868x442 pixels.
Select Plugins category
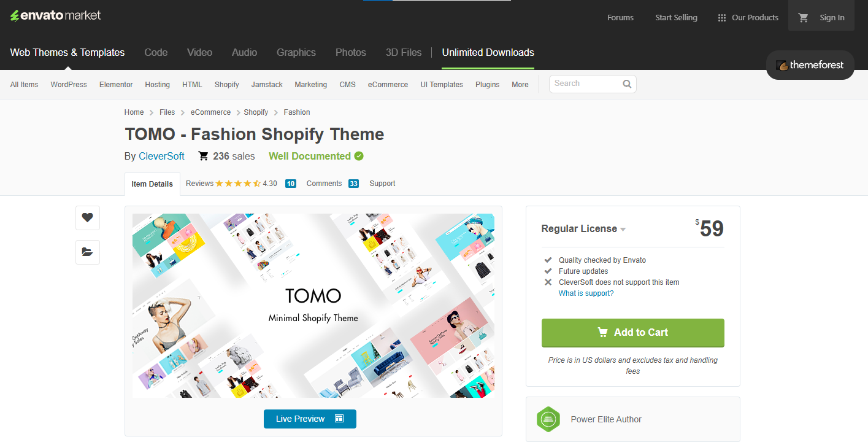(x=487, y=85)
